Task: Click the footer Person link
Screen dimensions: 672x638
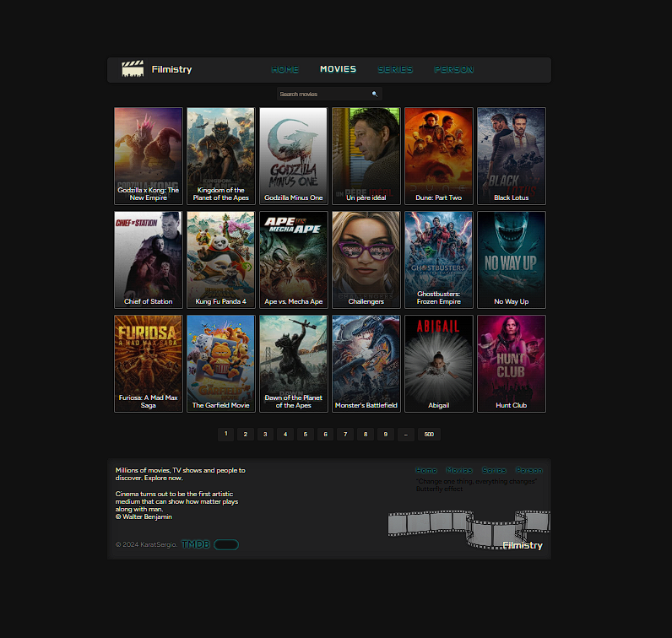Action: click(528, 470)
